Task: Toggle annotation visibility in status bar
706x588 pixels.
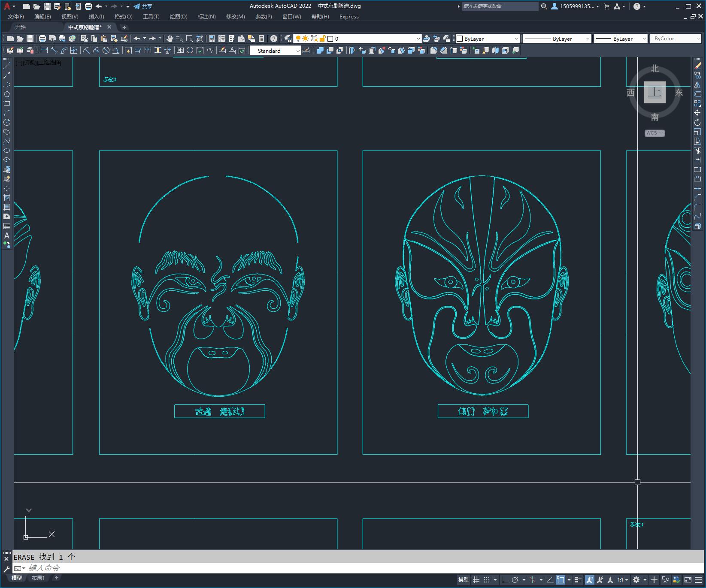Action: [590, 580]
